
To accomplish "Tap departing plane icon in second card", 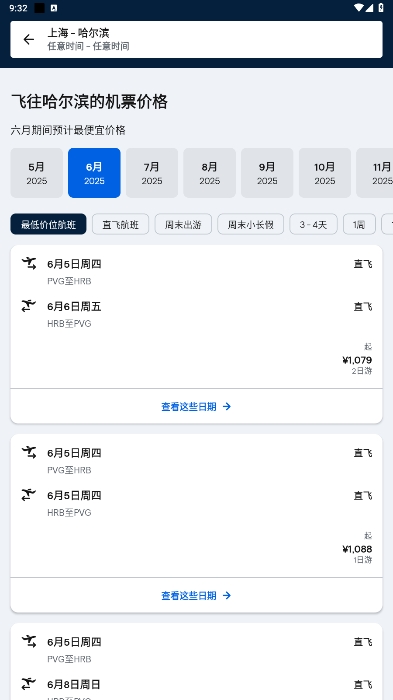I will (x=29, y=452).
